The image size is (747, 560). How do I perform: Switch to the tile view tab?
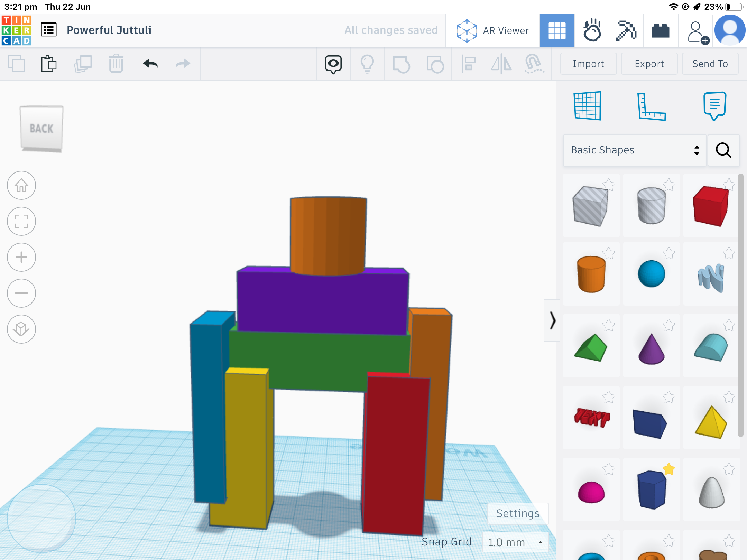click(557, 30)
